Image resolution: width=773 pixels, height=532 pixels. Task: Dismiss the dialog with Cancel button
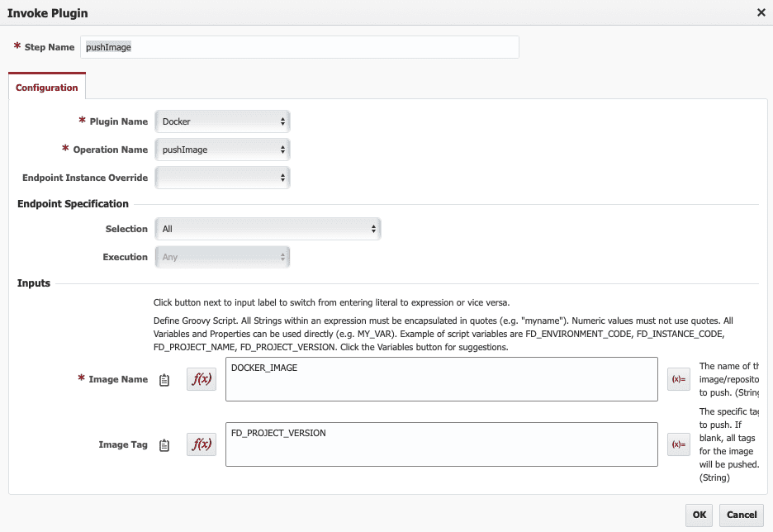[742, 515]
